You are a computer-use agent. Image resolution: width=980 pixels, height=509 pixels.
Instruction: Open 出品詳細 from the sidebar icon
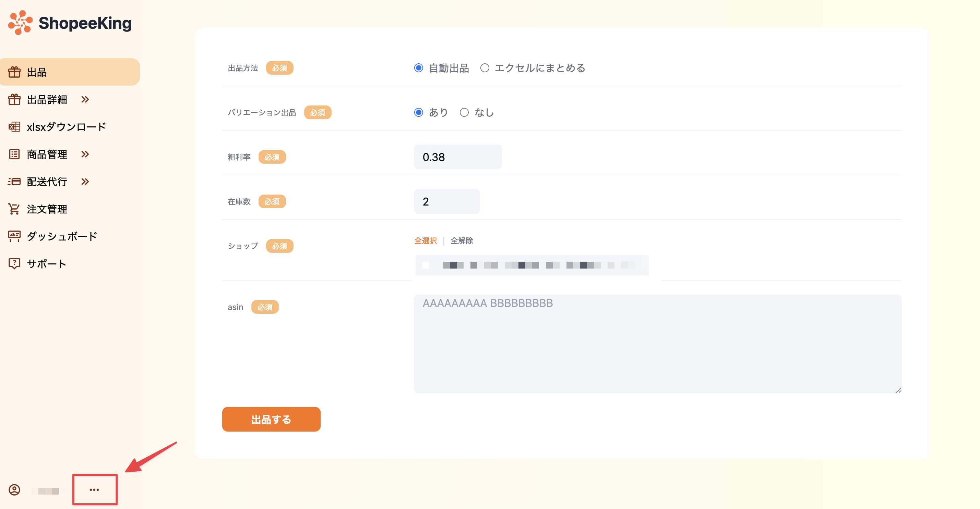(x=14, y=100)
